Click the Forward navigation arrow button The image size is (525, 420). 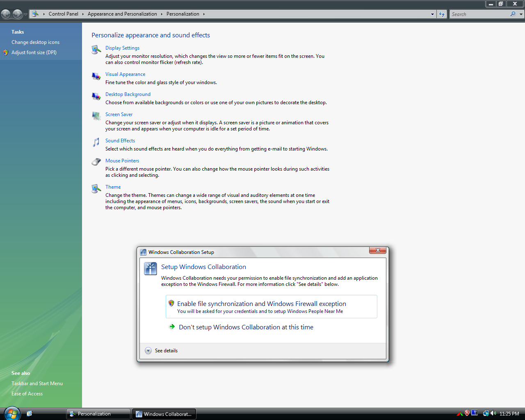coord(17,14)
